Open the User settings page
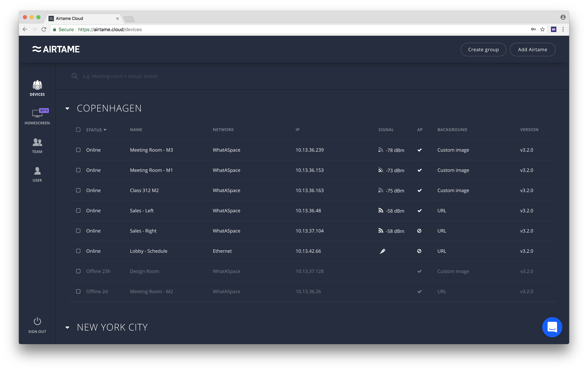588x371 pixels. [37, 174]
